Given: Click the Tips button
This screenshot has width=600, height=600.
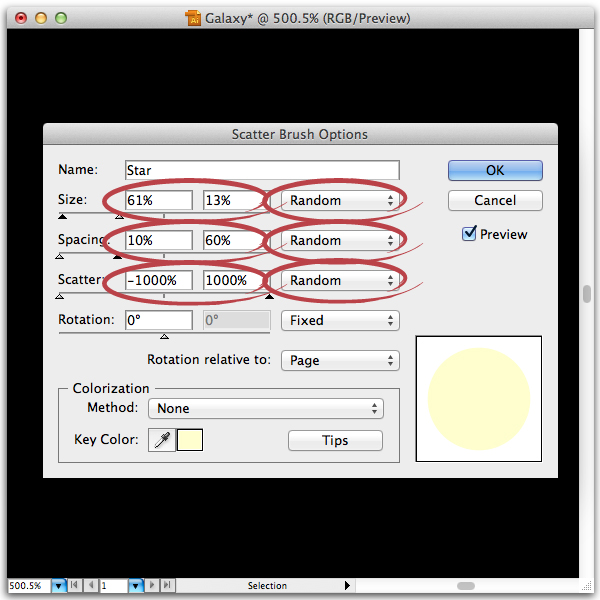Looking at the screenshot, I should pyautogui.click(x=335, y=440).
